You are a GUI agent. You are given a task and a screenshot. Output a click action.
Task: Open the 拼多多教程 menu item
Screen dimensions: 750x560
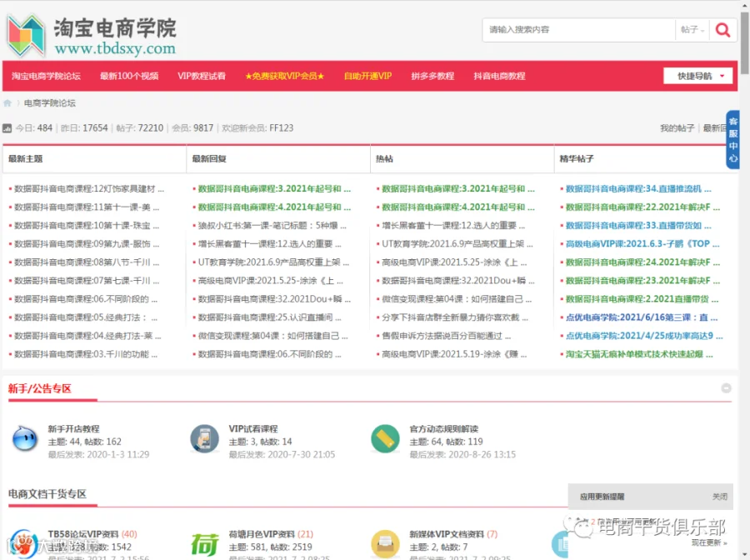432,76
